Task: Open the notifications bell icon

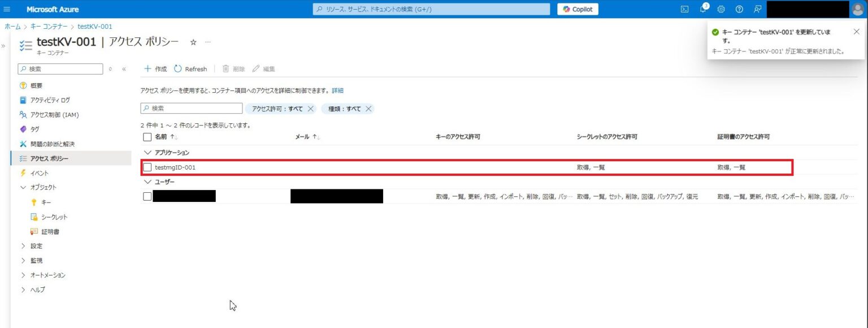Action: 702,9
